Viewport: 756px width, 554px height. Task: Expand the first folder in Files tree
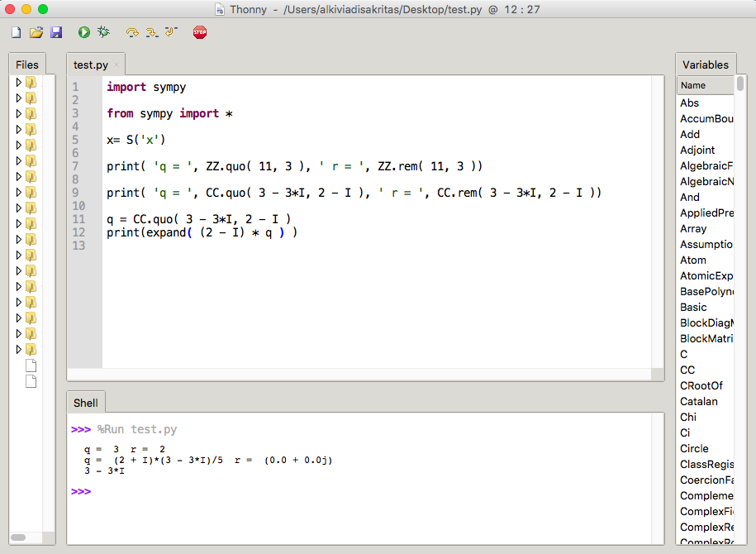pyautogui.click(x=18, y=83)
